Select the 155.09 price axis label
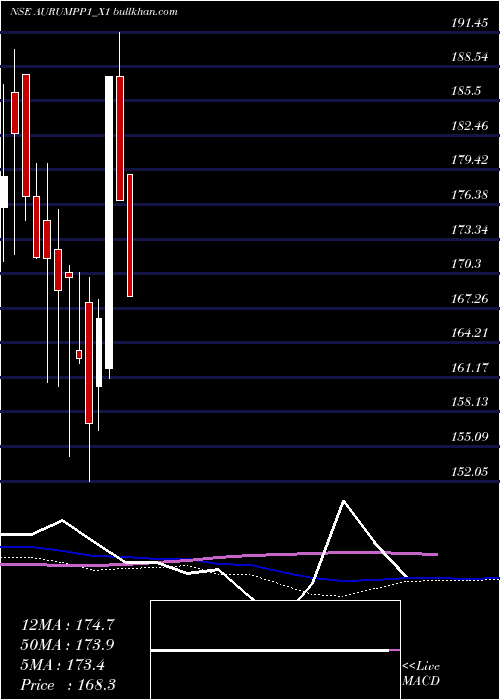The height and width of the screenshot is (700, 500). click(470, 436)
